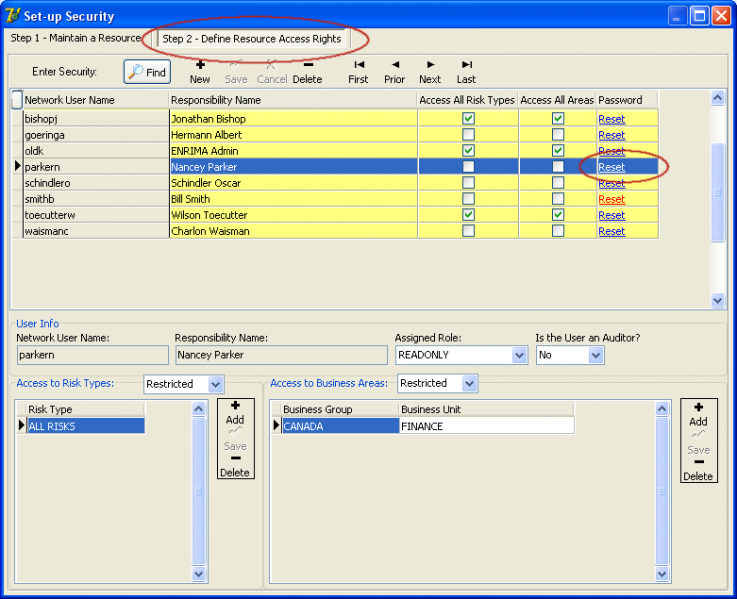Click the Network User Name input field
Image resolution: width=737 pixels, height=599 pixels.
pos(93,355)
